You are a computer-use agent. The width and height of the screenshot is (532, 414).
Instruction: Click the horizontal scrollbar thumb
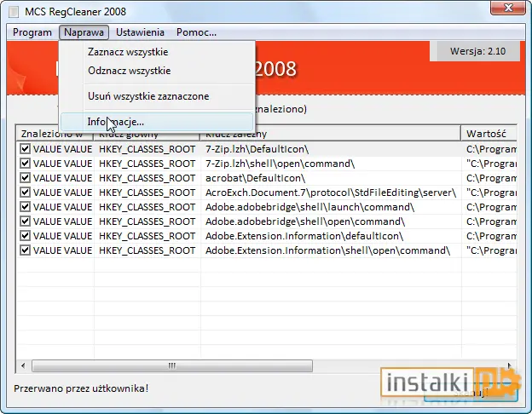pos(172,365)
